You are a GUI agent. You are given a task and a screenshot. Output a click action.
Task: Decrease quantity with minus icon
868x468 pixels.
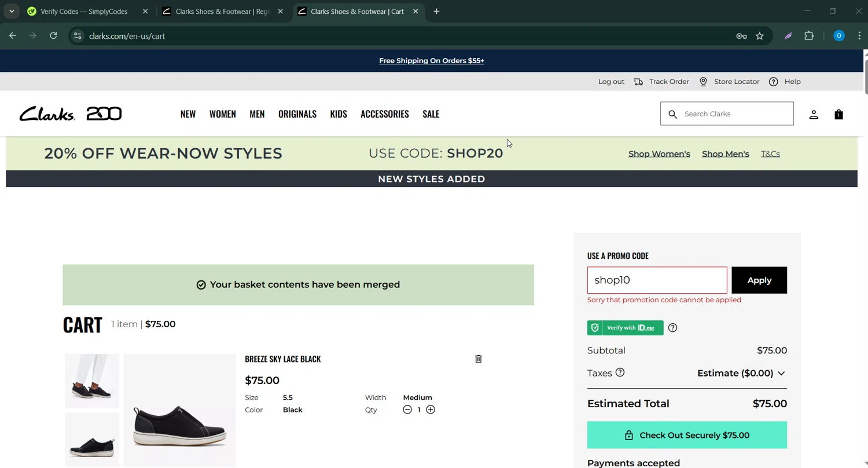point(407,409)
